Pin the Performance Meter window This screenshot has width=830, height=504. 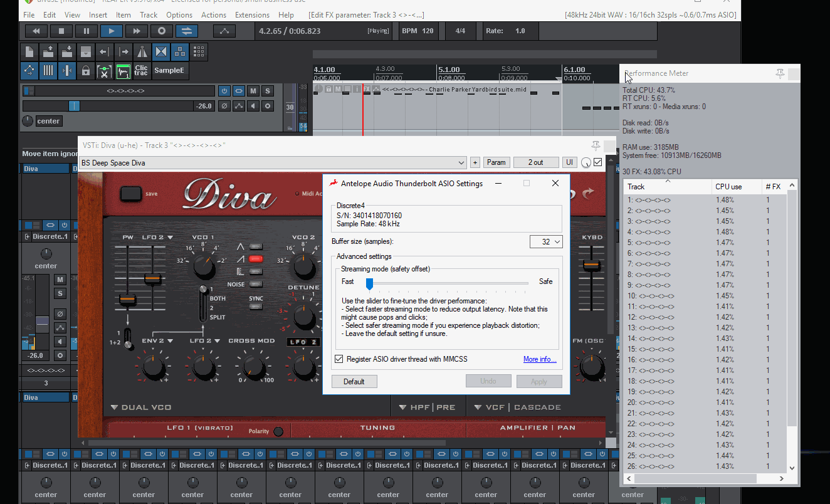pyautogui.click(x=780, y=73)
